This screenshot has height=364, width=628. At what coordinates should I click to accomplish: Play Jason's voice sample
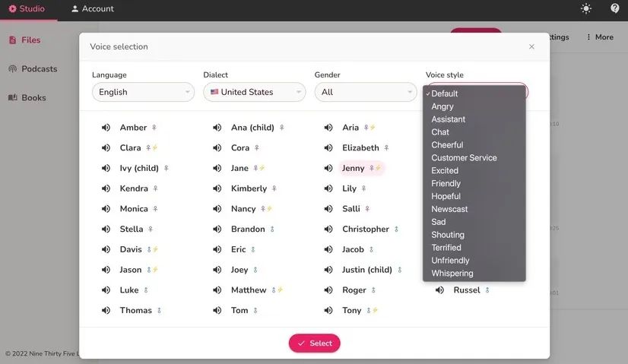(106, 270)
